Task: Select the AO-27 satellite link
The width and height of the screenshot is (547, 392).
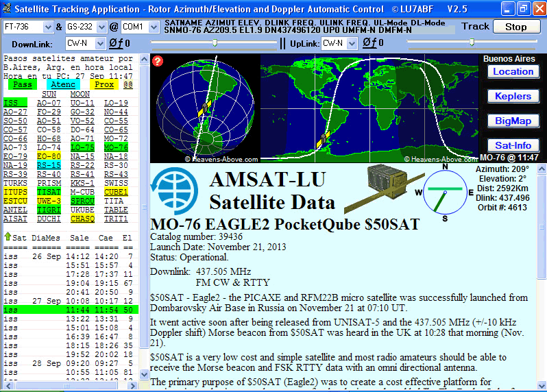Action: (x=15, y=112)
